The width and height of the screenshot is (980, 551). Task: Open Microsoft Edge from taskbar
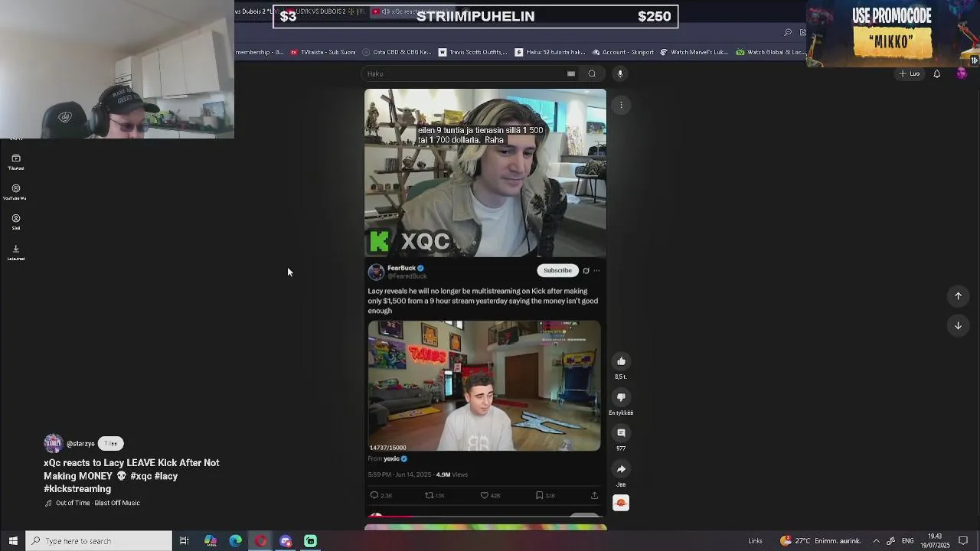pyautogui.click(x=236, y=541)
